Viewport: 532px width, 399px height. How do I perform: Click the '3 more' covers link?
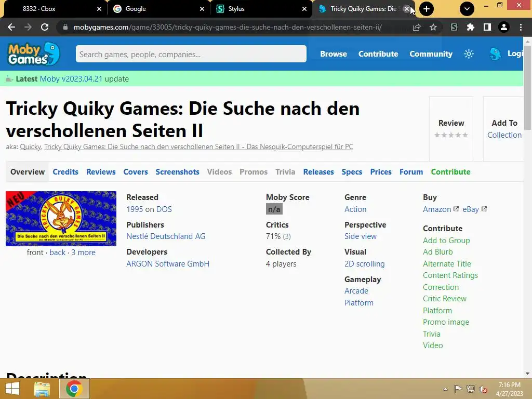click(x=83, y=252)
